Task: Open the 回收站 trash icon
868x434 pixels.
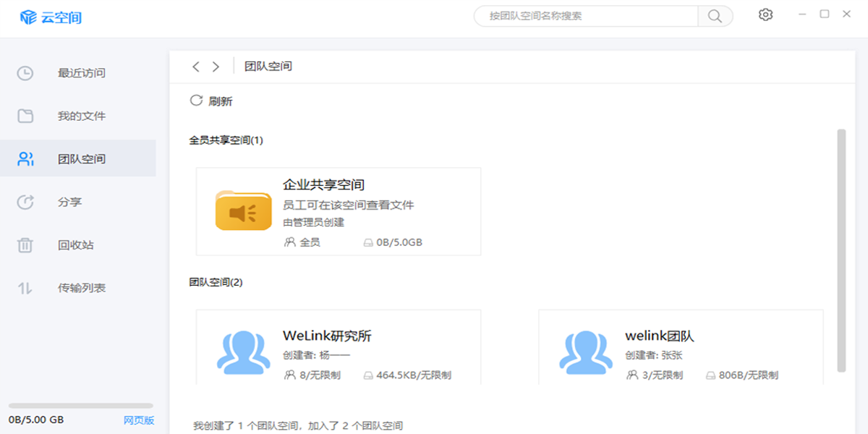Action: 25,245
